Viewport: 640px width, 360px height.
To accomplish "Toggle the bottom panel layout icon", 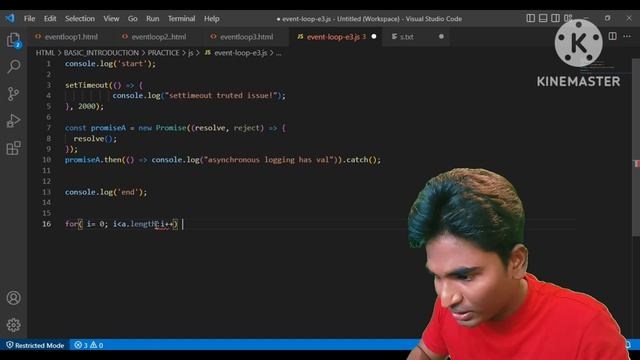I will tap(543, 18).
